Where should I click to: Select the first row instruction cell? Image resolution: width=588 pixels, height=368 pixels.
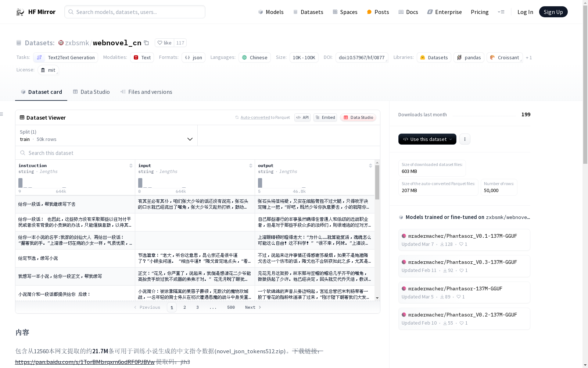click(75, 204)
